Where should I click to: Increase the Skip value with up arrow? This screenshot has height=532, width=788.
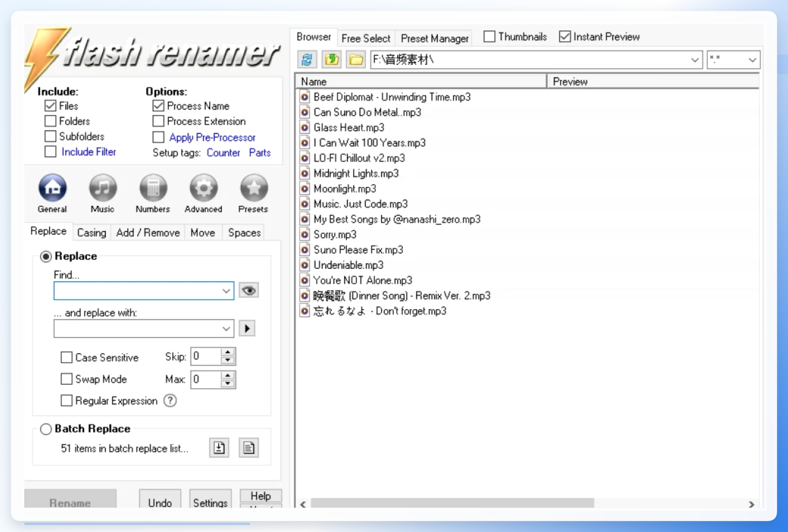(228, 352)
